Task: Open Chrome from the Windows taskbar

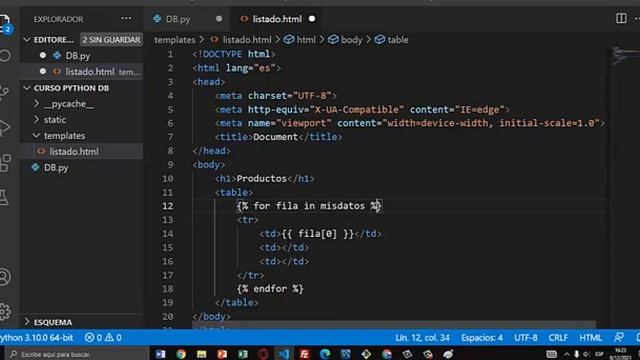Action: [181, 354]
